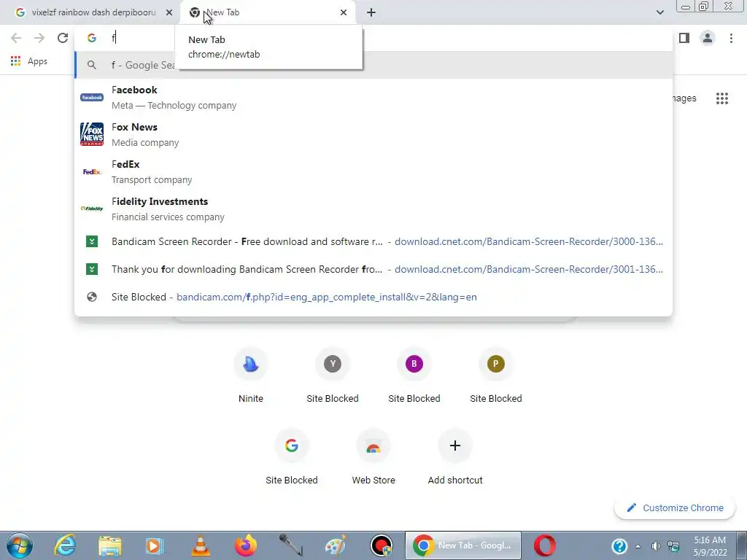Image resolution: width=747 pixels, height=560 pixels.
Task: Launch Firefox from taskbar
Action: [246, 545]
